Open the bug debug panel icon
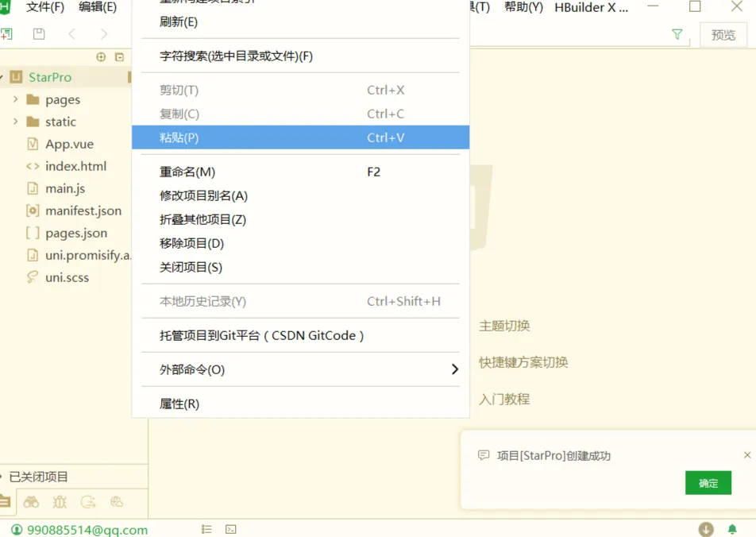 pos(60,501)
